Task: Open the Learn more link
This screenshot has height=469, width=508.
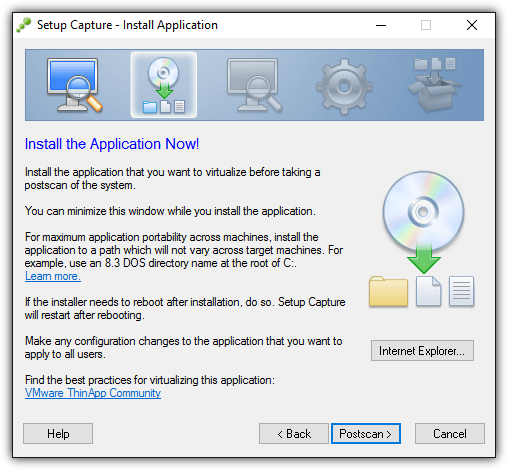Action: click(53, 276)
